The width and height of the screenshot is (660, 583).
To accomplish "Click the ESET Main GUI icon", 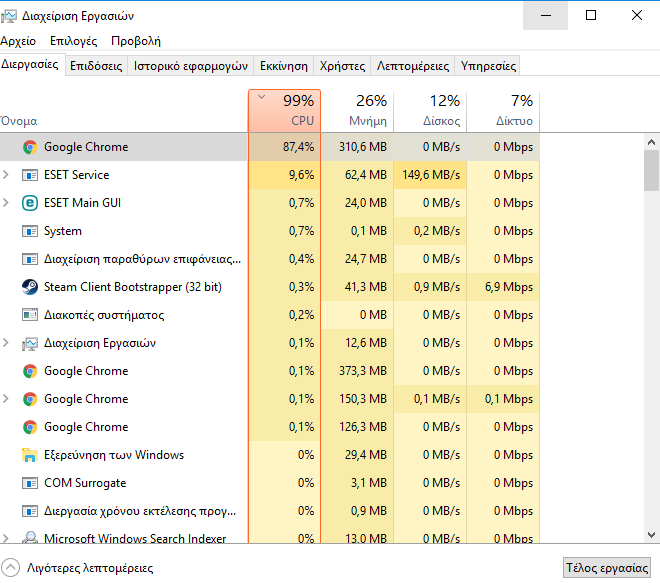I will pyautogui.click(x=30, y=203).
